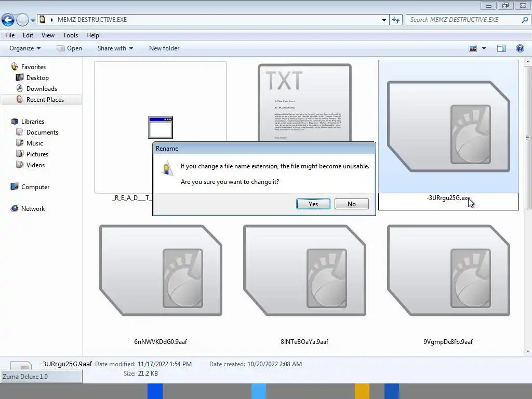Image resolution: width=532 pixels, height=399 pixels.
Task: Click the Pictures icon in sidebar
Action: [x=20, y=154]
